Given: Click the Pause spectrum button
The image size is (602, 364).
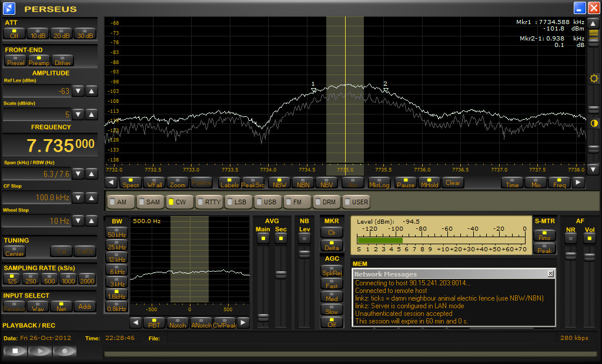Looking at the screenshot, I should click(406, 183).
